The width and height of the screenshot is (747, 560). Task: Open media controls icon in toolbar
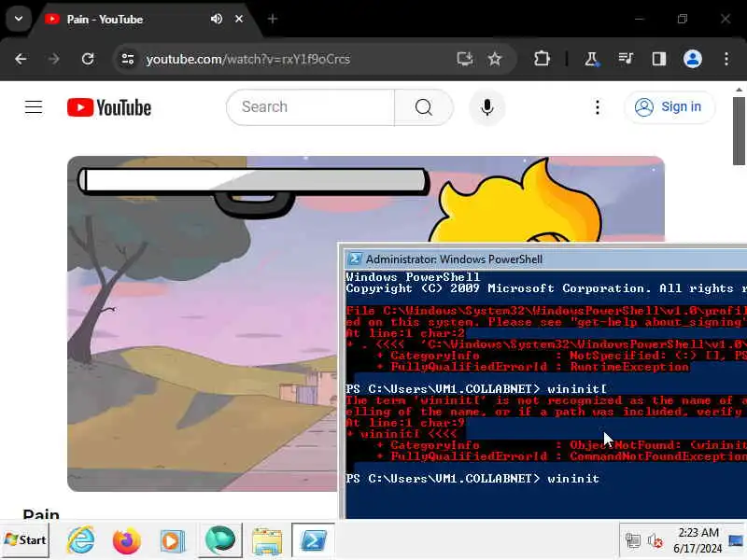[626, 59]
